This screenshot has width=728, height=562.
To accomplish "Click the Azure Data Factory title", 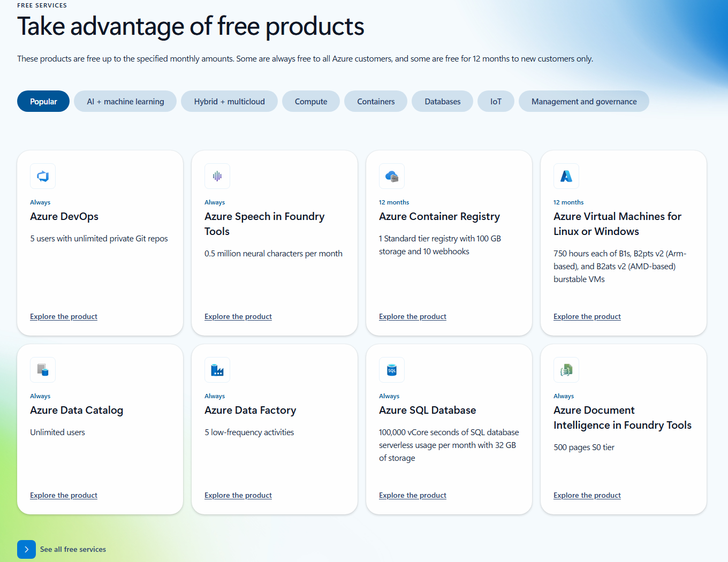I will (x=251, y=410).
